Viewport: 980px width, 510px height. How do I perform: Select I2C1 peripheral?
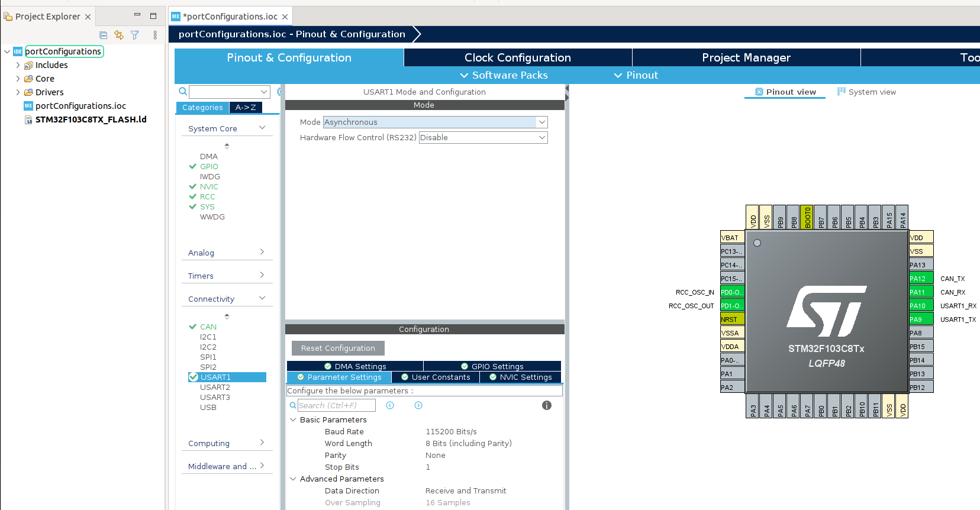[208, 337]
